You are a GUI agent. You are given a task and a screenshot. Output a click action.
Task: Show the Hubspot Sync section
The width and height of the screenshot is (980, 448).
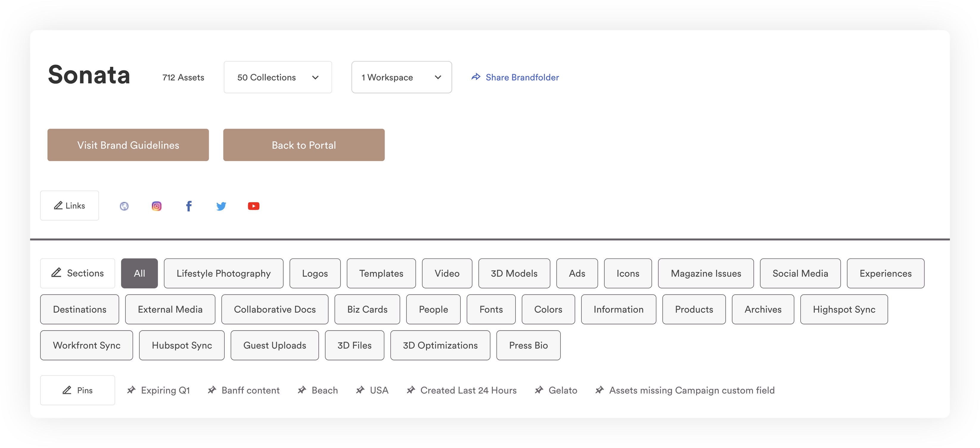pos(182,345)
